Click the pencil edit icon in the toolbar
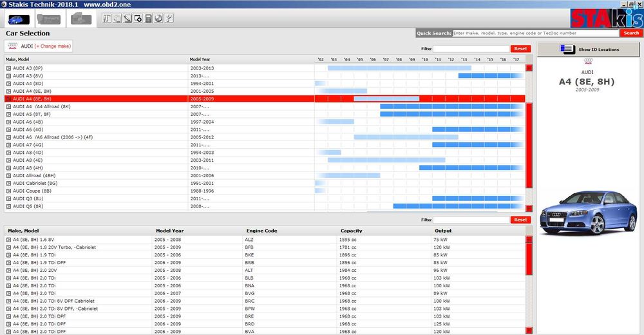Viewport: 644px width, 335px height. pos(128,18)
